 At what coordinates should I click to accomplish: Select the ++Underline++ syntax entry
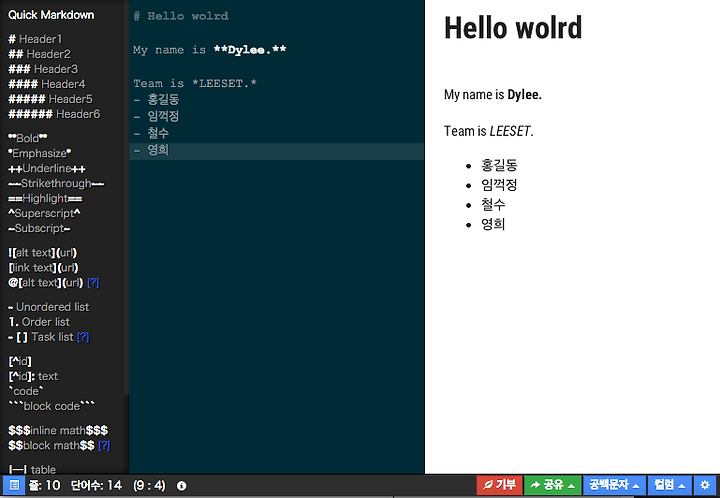(47, 168)
